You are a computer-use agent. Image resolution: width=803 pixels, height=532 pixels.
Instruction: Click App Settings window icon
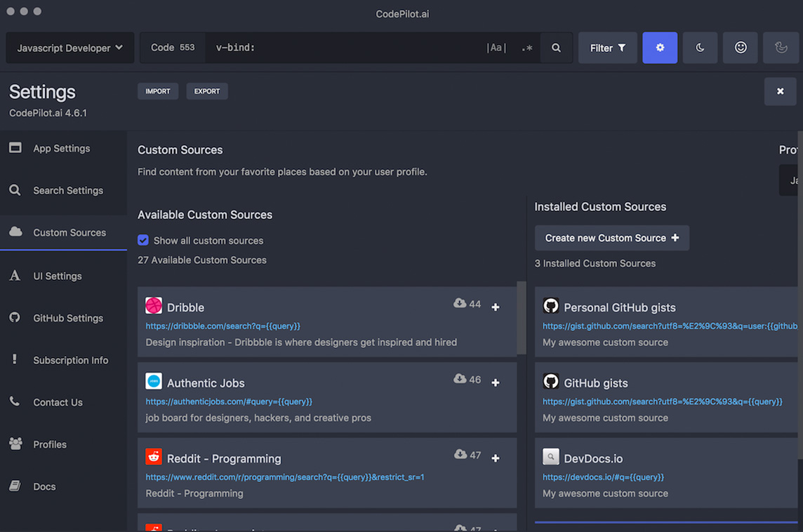pos(15,148)
